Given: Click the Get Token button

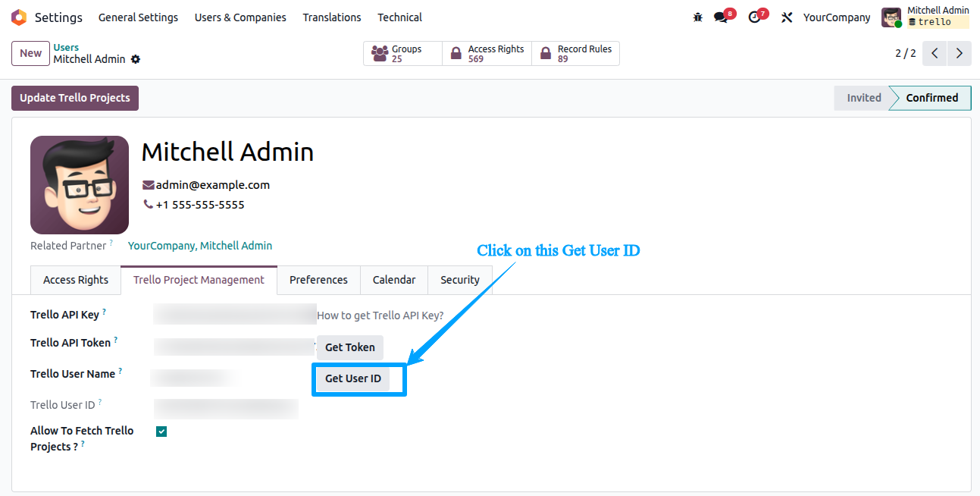Looking at the screenshot, I should [x=350, y=347].
